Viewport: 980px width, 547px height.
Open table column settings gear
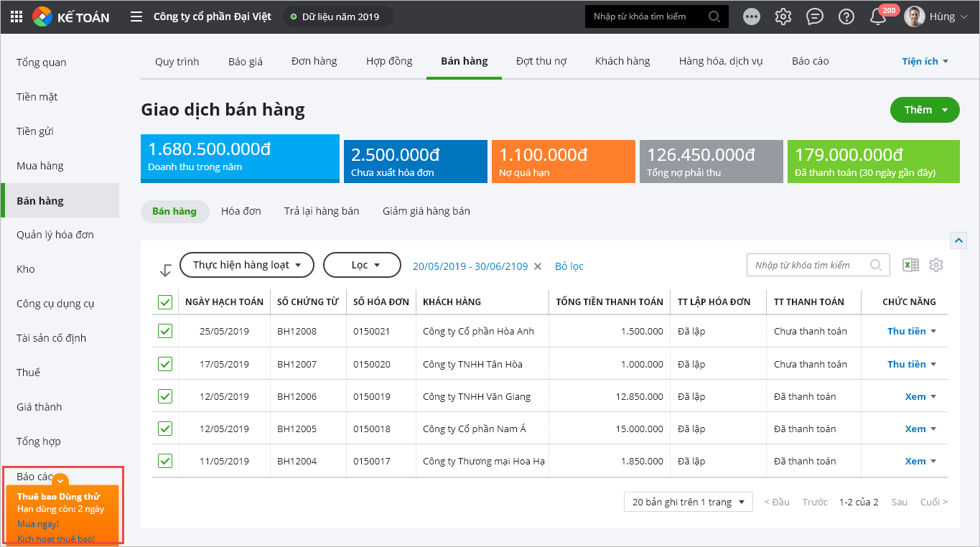935,265
